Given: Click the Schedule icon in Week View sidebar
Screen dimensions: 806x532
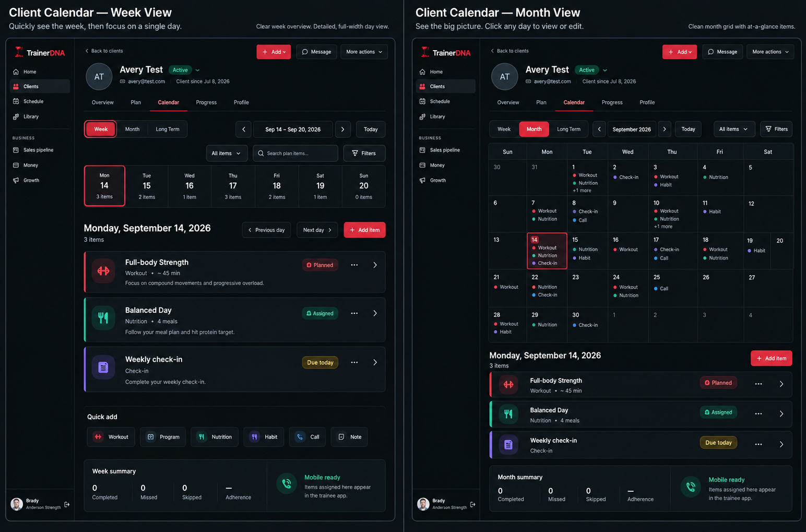Looking at the screenshot, I should click(x=16, y=101).
